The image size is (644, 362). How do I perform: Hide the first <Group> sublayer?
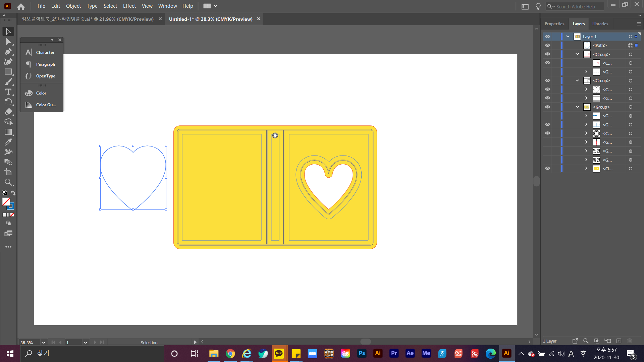tap(547, 54)
